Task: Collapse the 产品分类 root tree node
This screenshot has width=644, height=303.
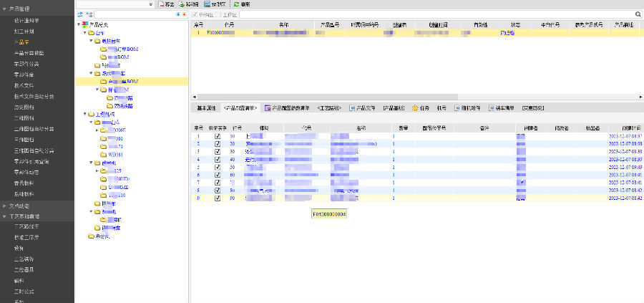Action: pyautogui.click(x=79, y=25)
